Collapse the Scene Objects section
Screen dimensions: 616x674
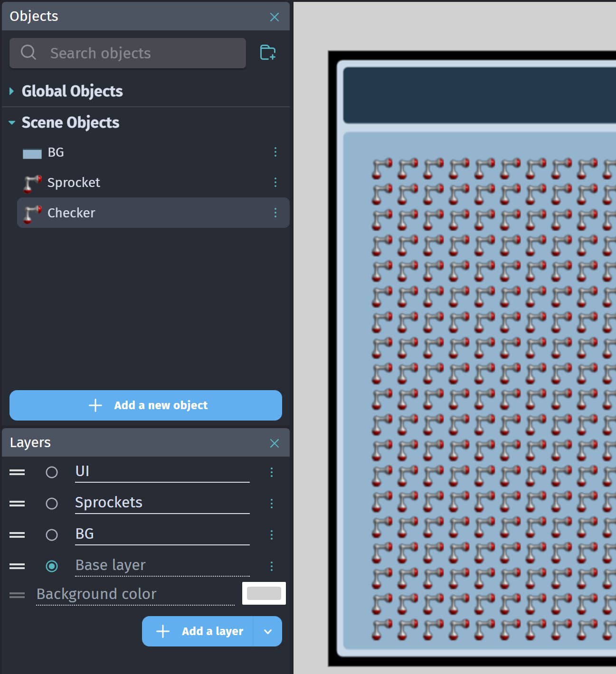(x=12, y=122)
